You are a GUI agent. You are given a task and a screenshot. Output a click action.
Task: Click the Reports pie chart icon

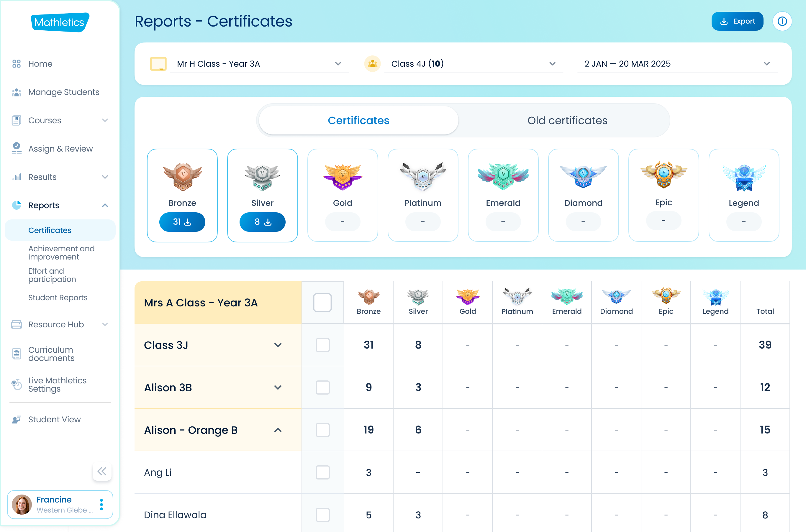tap(16, 205)
